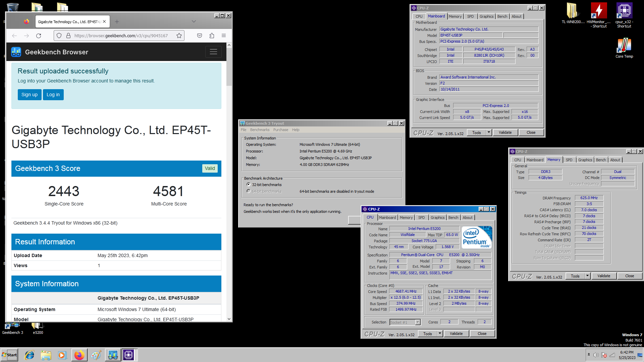Click the volume speaker tray icon

[x=596, y=355]
